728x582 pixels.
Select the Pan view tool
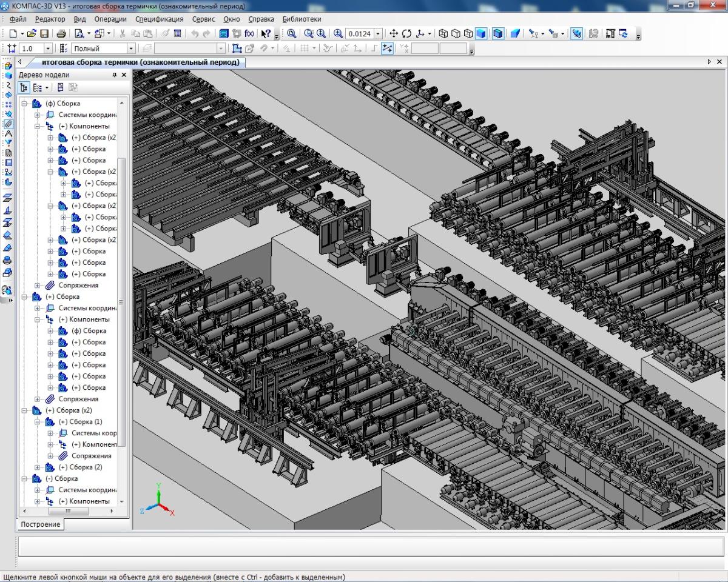(x=393, y=34)
